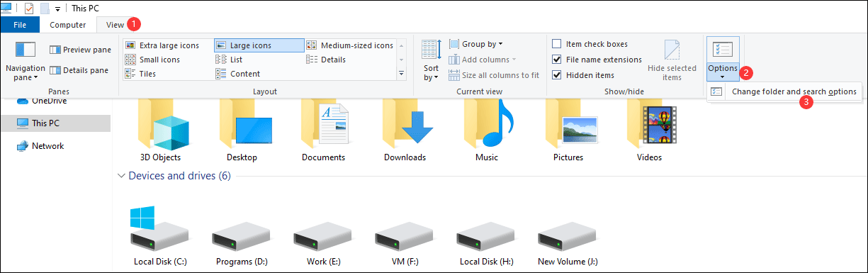Select the View ribbon tab

(x=115, y=25)
